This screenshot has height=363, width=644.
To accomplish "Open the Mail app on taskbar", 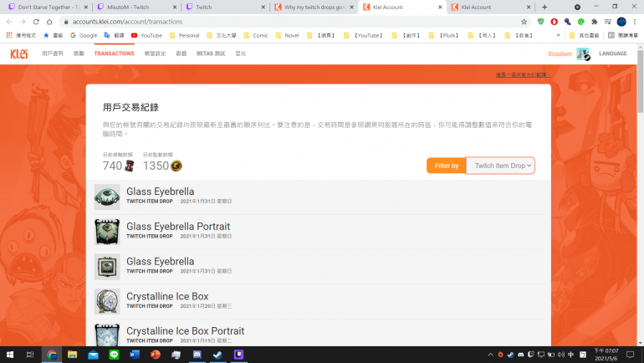I will (93, 355).
